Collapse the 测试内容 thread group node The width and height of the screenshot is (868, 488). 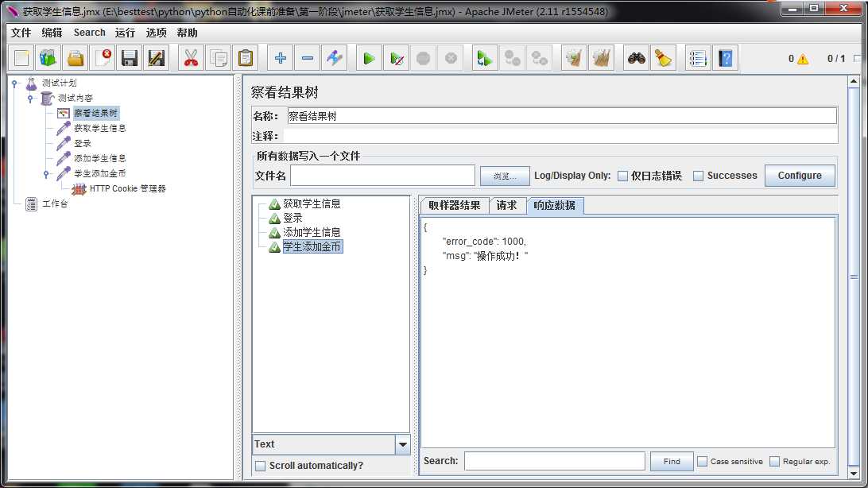point(31,99)
